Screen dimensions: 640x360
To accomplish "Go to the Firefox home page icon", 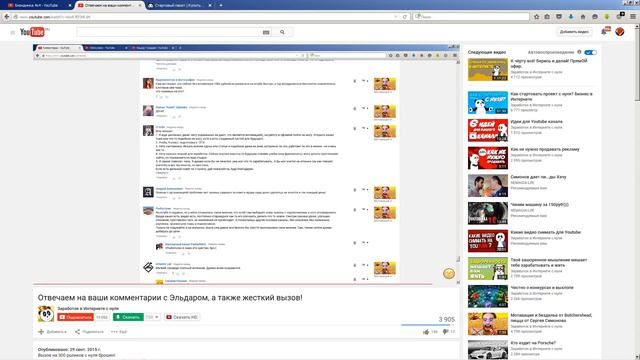I will (x=583, y=17).
